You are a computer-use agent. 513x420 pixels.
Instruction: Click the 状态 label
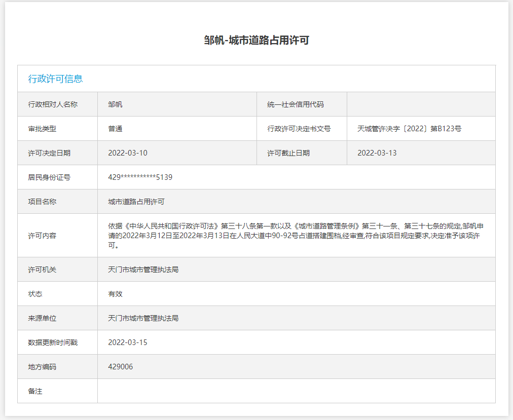click(x=35, y=294)
